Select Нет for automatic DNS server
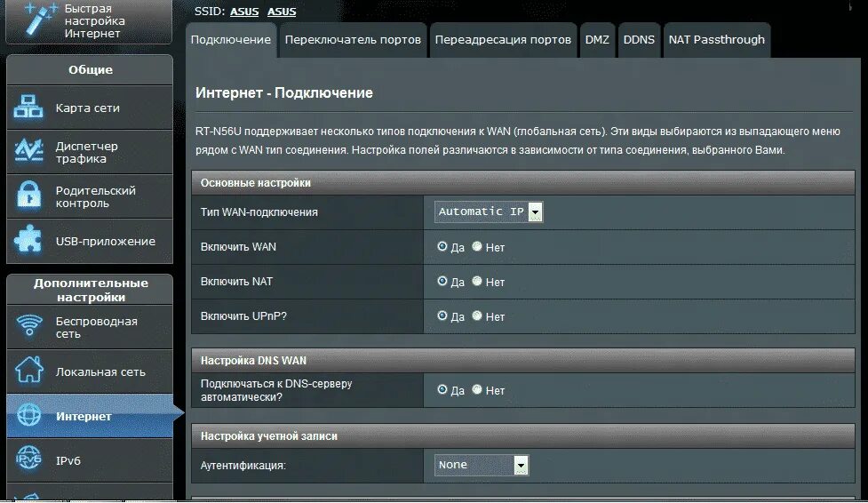This screenshot has height=503, width=868. 476,389
